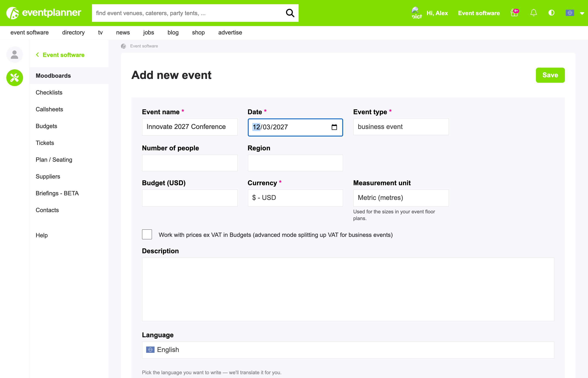
Task: Open the blog menu item
Action: click(x=173, y=32)
